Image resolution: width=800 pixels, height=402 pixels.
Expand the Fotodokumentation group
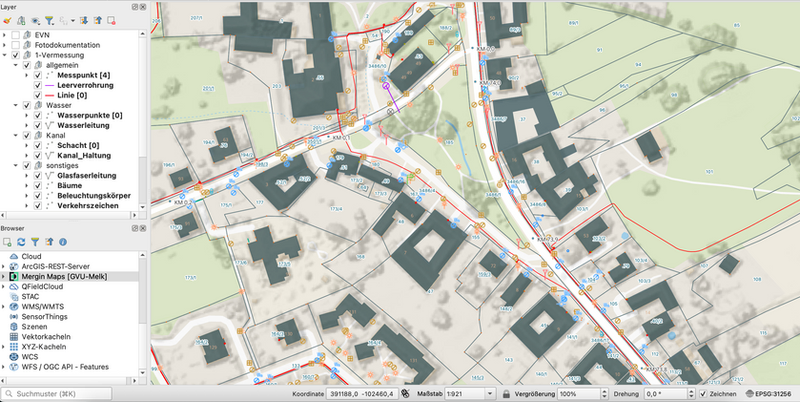pos(5,45)
